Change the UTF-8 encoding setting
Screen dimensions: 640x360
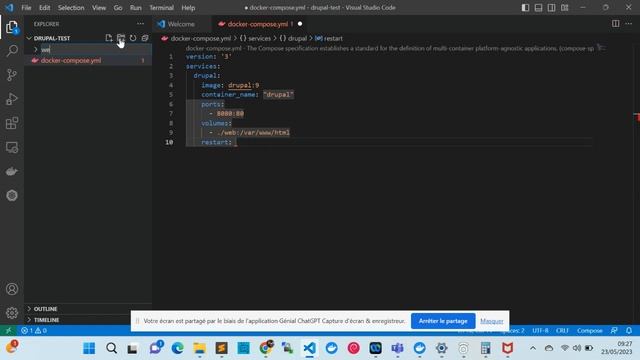click(540, 331)
